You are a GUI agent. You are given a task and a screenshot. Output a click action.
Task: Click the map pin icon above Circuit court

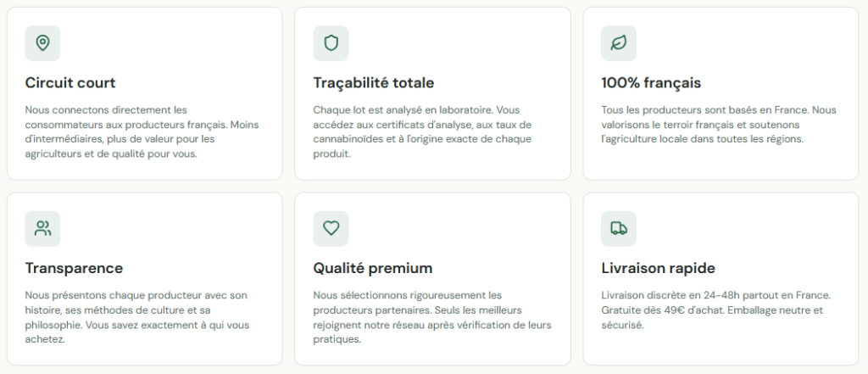42,43
